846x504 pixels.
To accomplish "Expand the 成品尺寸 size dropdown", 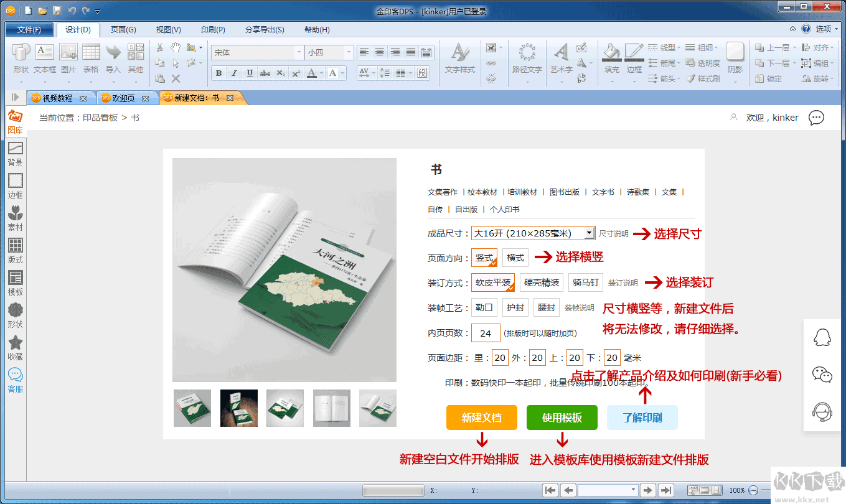I will [x=589, y=233].
